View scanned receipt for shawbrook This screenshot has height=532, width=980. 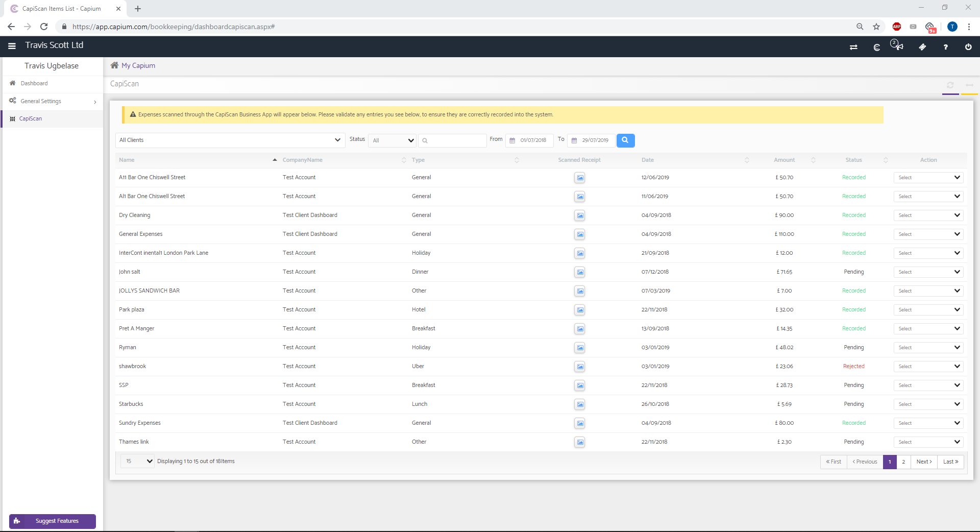580,367
